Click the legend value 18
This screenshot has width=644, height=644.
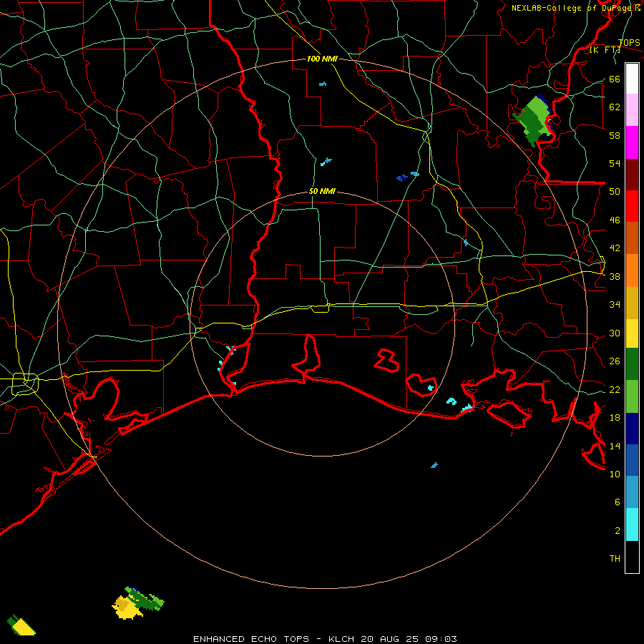615,418
